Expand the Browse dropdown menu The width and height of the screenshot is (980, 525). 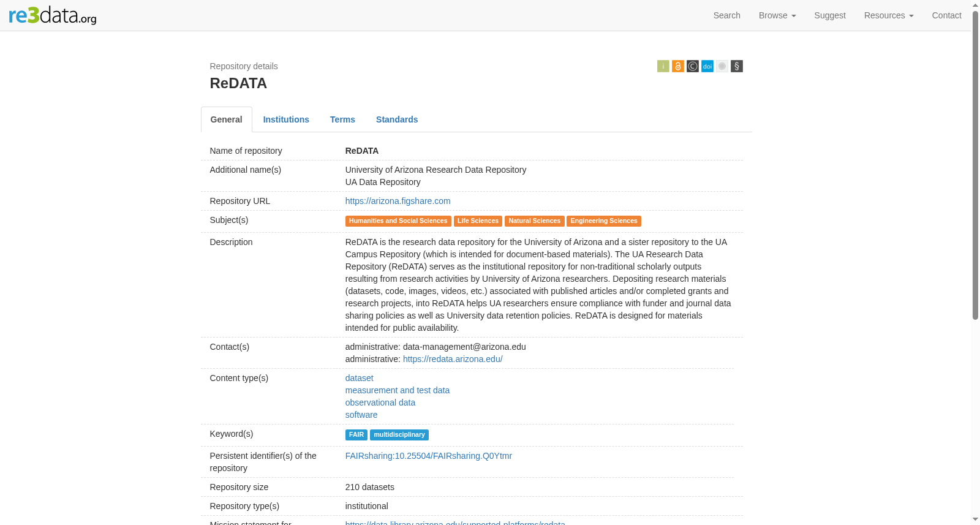777,15
